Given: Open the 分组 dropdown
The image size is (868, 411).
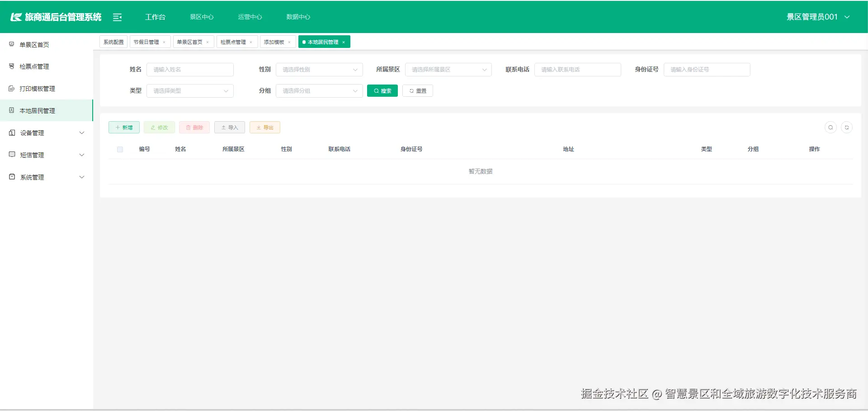Looking at the screenshot, I should (x=319, y=90).
